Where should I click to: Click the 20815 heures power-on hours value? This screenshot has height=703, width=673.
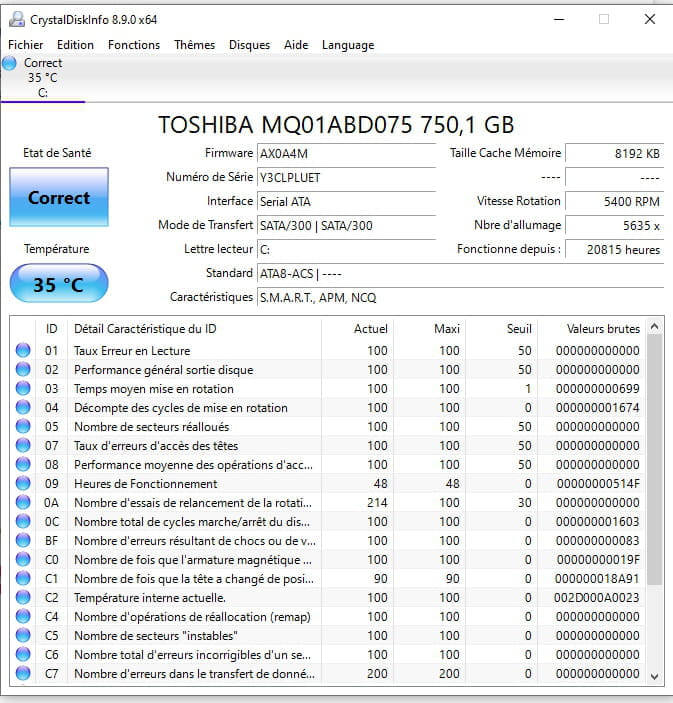(614, 250)
